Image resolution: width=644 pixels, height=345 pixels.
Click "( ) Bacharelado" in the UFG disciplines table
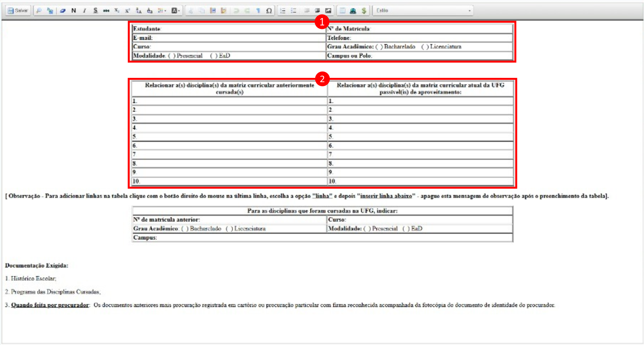tap(201, 228)
